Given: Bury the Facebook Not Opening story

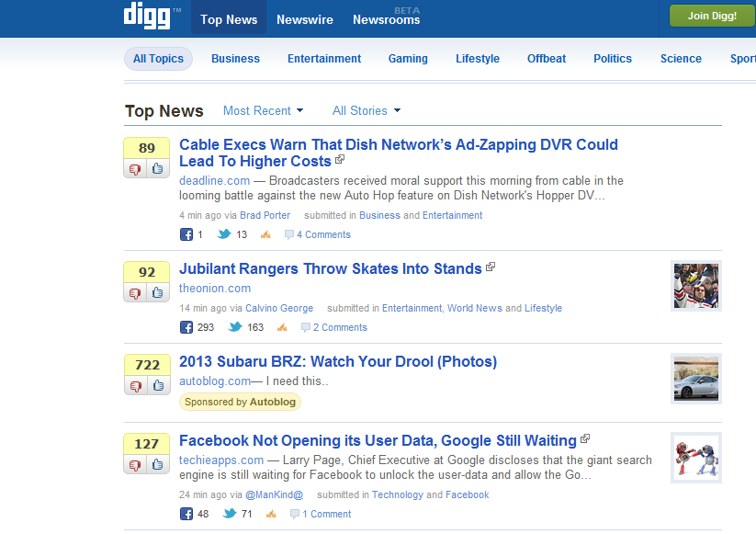Looking at the screenshot, I should [135, 465].
